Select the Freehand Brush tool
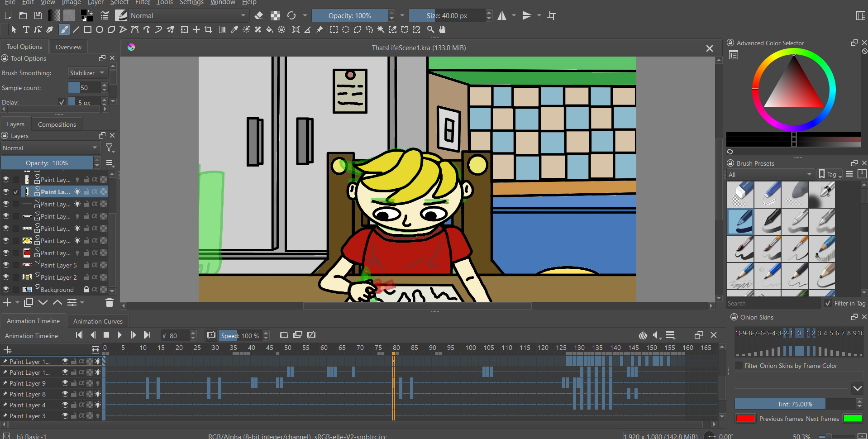 tap(64, 30)
